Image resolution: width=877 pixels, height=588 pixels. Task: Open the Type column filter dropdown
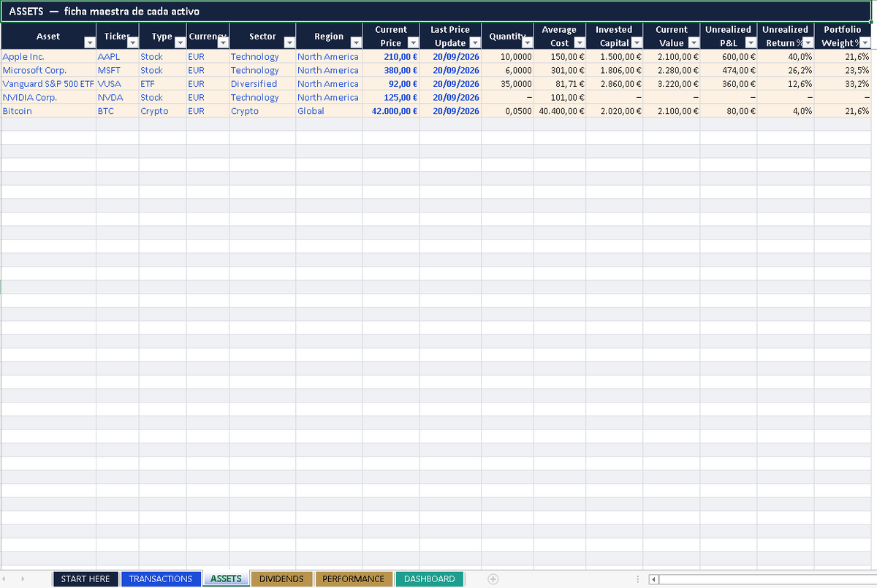point(181,43)
